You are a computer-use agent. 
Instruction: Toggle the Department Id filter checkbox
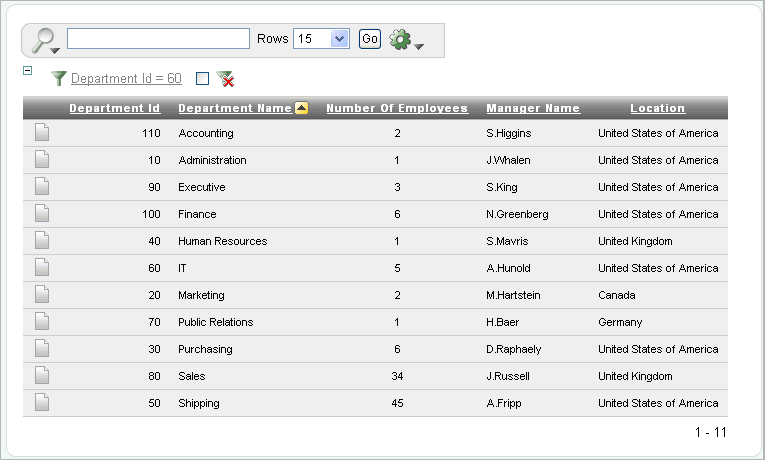(202, 78)
